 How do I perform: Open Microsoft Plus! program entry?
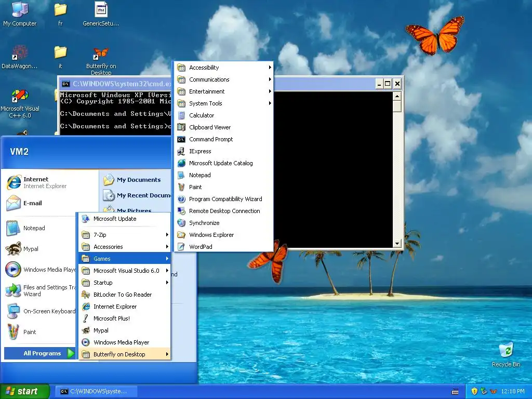pos(125,318)
